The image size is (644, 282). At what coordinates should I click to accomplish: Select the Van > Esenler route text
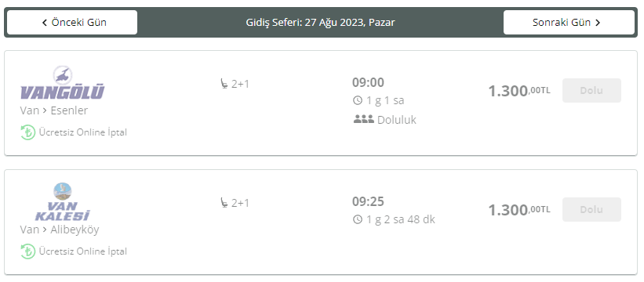tap(54, 110)
